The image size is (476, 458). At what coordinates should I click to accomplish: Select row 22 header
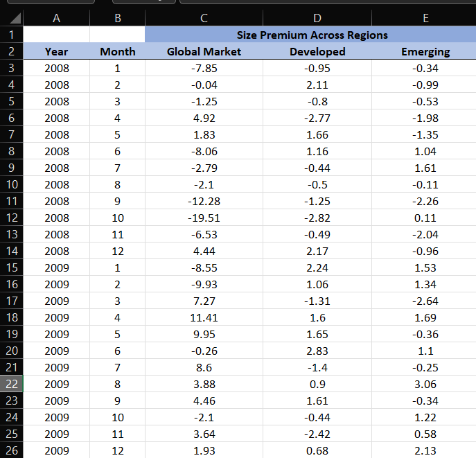(x=12, y=384)
